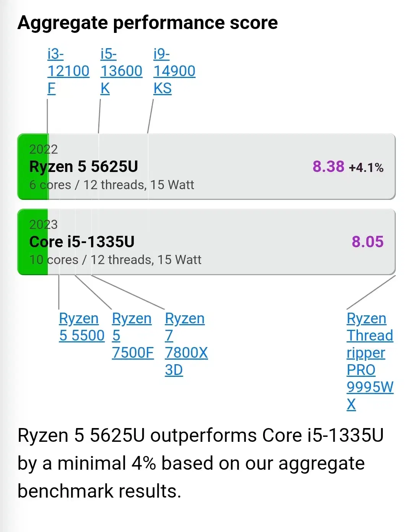Click the Ryzen 5 5625U bar title
This screenshot has height=532, width=413.
(84, 167)
